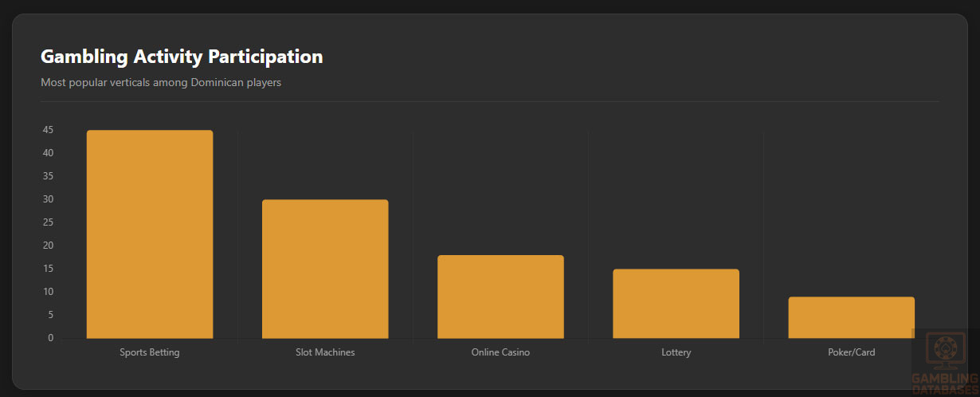The height and width of the screenshot is (397, 980).
Task: Select the Slot Machines bar
Action: tap(325, 269)
